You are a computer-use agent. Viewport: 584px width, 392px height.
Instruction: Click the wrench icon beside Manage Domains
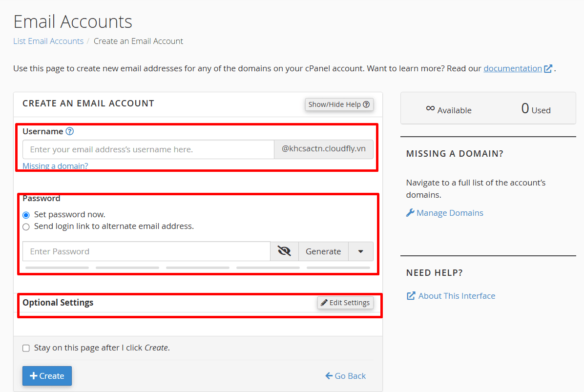click(x=410, y=212)
